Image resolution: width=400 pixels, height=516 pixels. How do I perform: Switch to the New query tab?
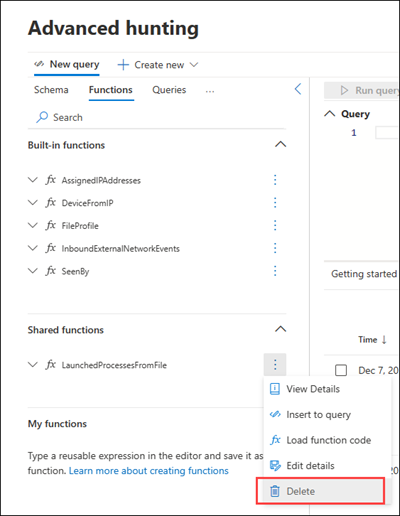point(67,64)
